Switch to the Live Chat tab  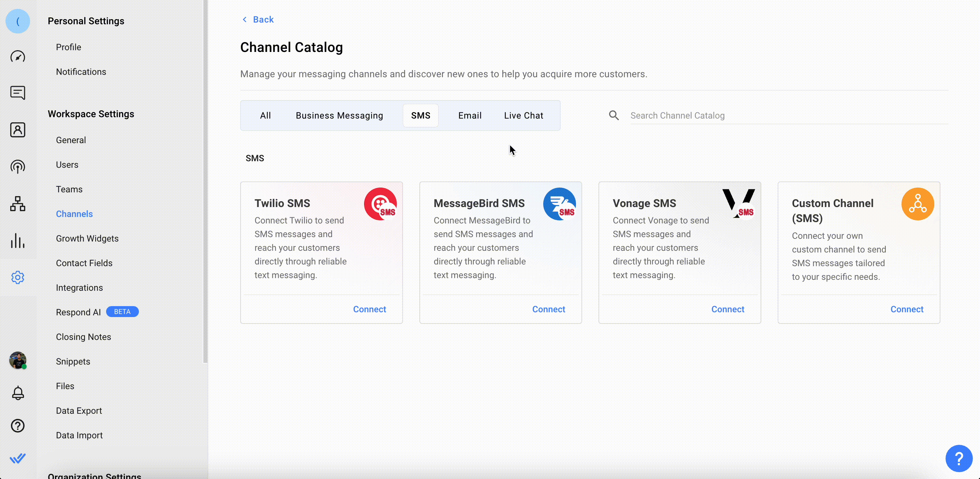pos(523,115)
